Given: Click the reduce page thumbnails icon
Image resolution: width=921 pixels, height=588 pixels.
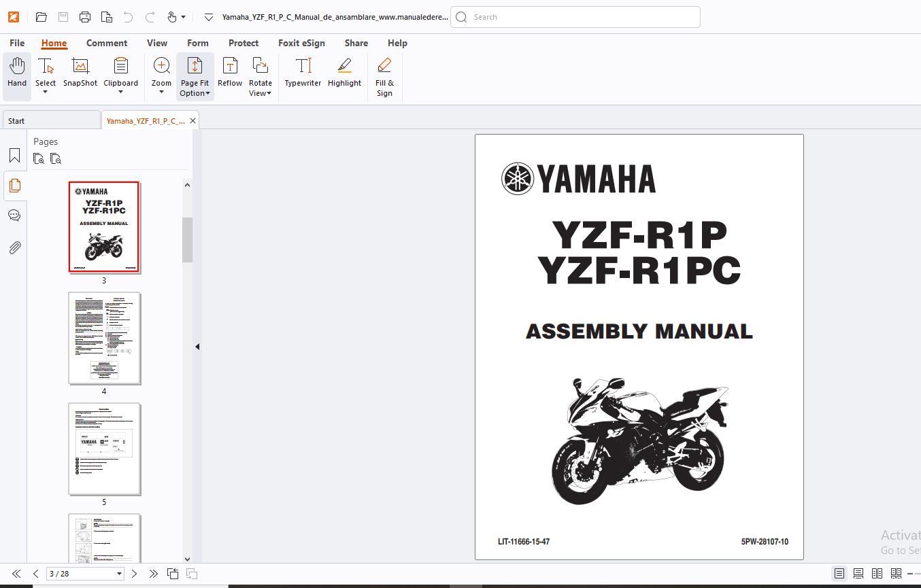Looking at the screenshot, I should click(56, 159).
